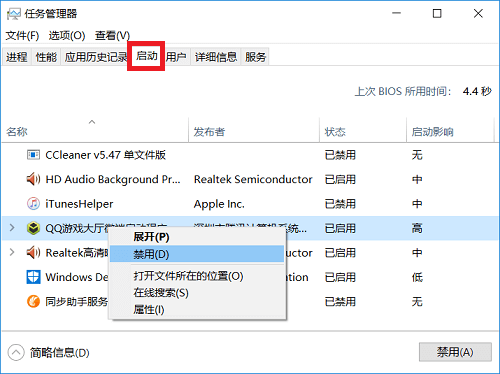Open the 查看(V) menu
The width and height of the screenshot is (500, 374).
(112, 35)
